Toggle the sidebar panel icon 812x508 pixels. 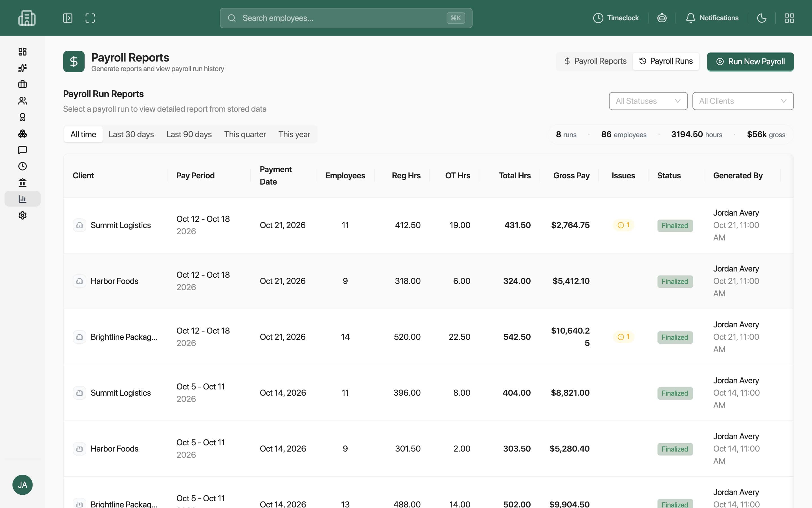67,18
